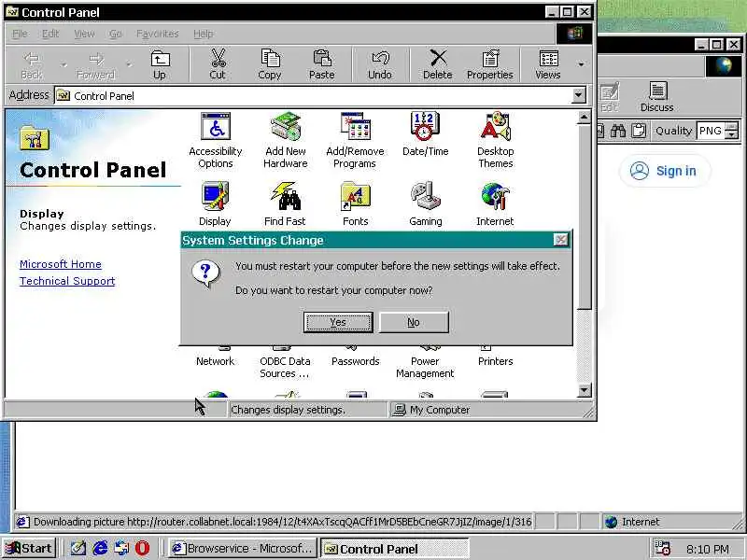Click the scroll down arrow in Control Panel
Screen dimensions: 747x560
tap(585, 390)
